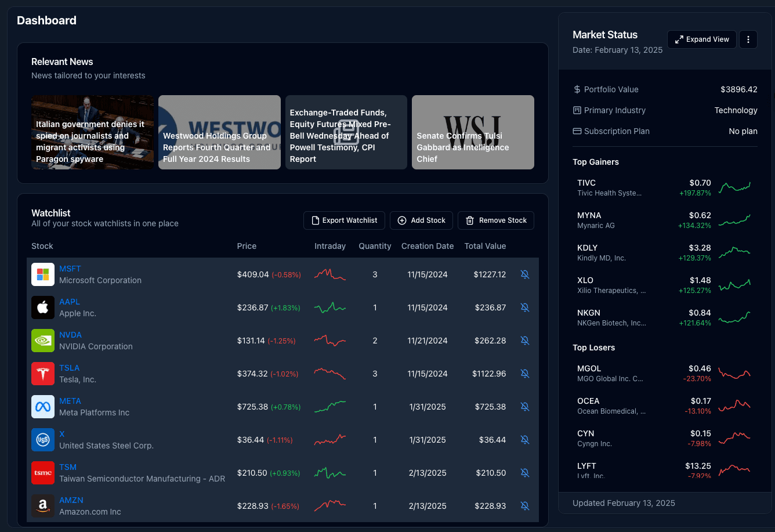
Task: Open the Westwood Holdings Group news card
Action: point(219,132)
